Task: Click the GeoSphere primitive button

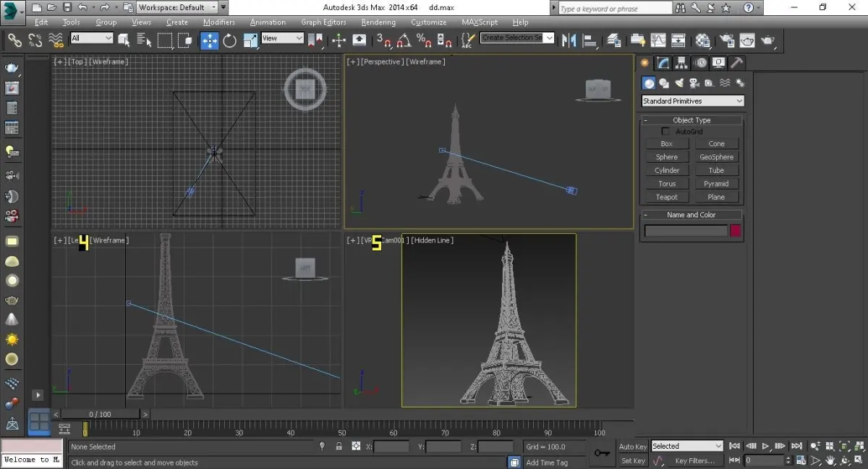Action: 716,157
